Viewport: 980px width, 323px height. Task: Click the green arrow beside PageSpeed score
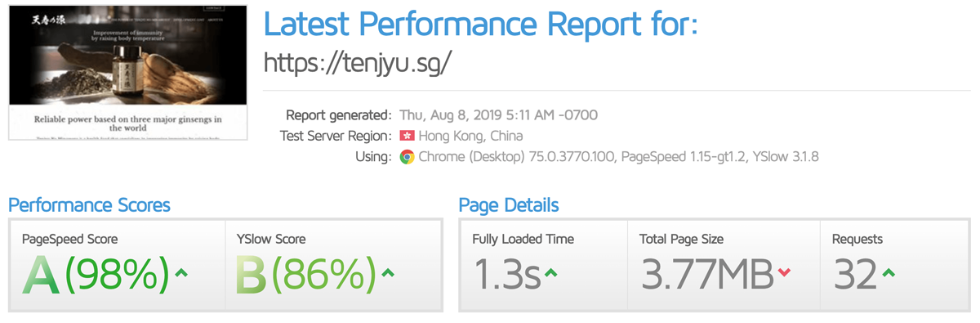[181, 272]
